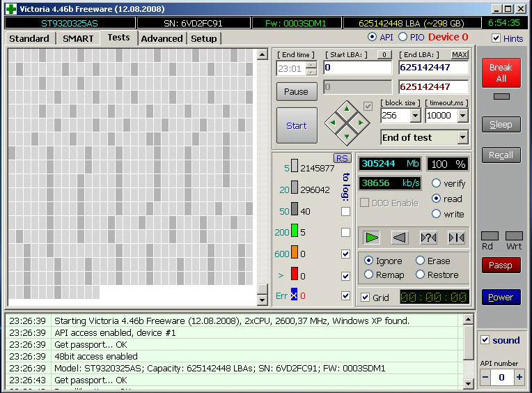
Task: Click the red Break All button
Action: click(x=501, y=73)
